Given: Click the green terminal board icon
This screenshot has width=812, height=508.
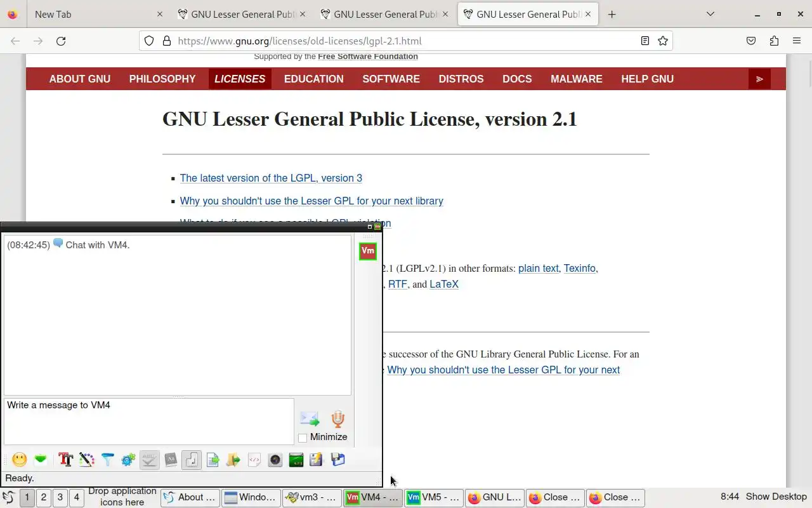Looking at the screenshot, I should tap(296, 460).
